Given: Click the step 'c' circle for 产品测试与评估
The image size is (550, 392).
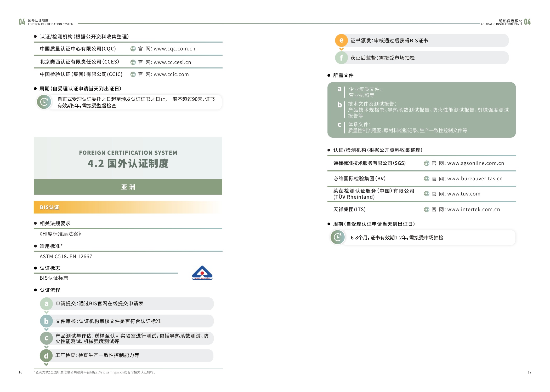Looking at the screenshot, I should click(46, 338).
